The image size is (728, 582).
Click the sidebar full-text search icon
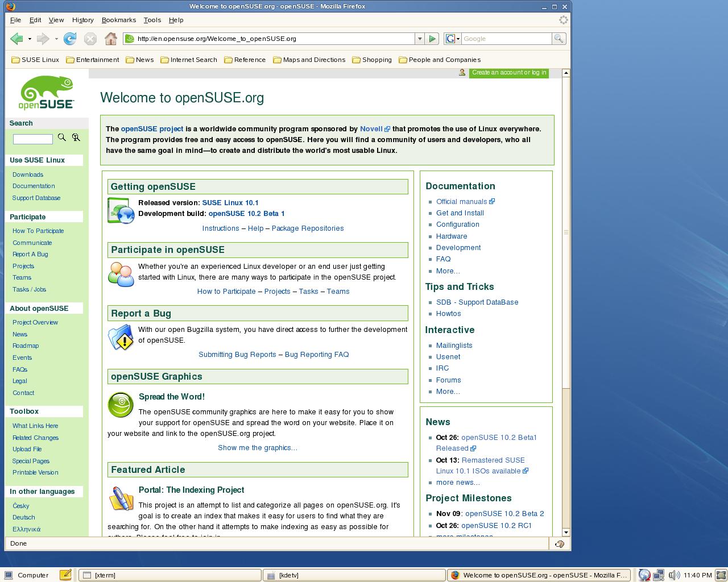click(x=76, y=138)
